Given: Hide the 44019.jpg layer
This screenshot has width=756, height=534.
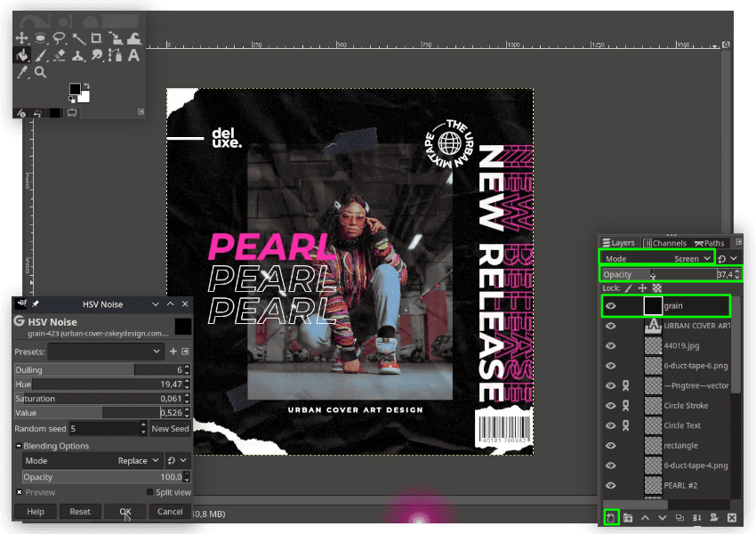Looking at the screenshot, I should (611, 345).
